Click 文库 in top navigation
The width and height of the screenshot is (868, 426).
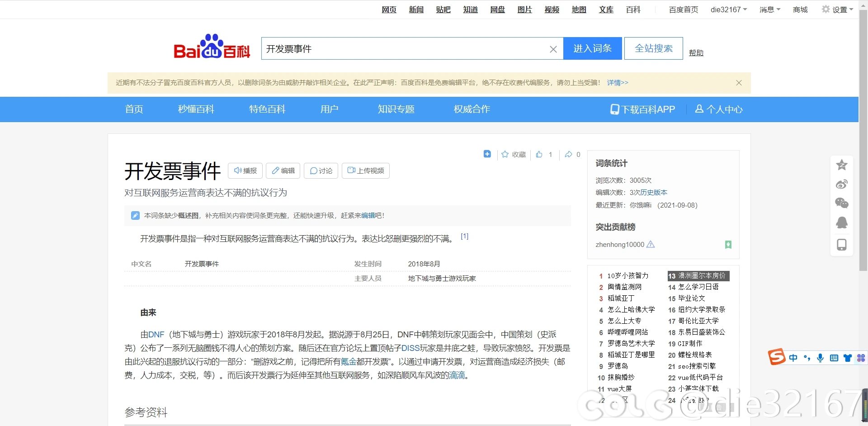(606, 9)
